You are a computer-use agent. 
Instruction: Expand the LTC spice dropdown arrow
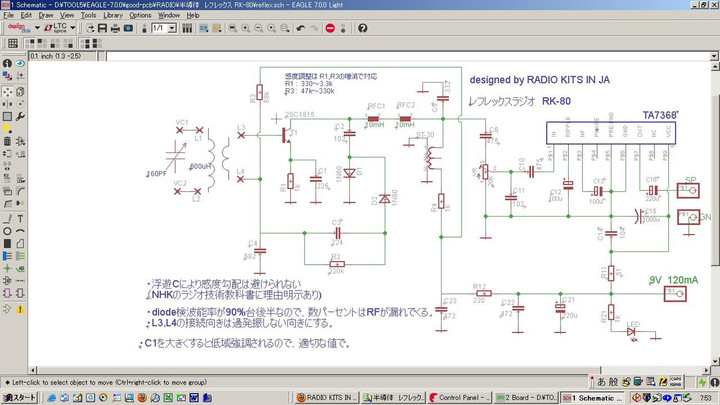pos(76,29)
